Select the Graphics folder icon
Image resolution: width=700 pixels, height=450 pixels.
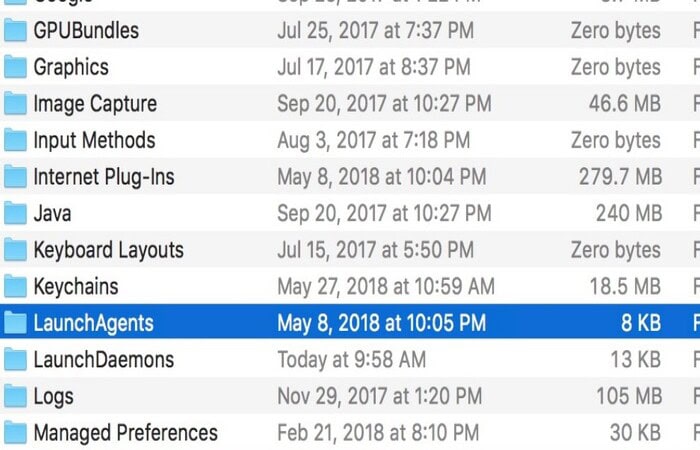(15, 67)
